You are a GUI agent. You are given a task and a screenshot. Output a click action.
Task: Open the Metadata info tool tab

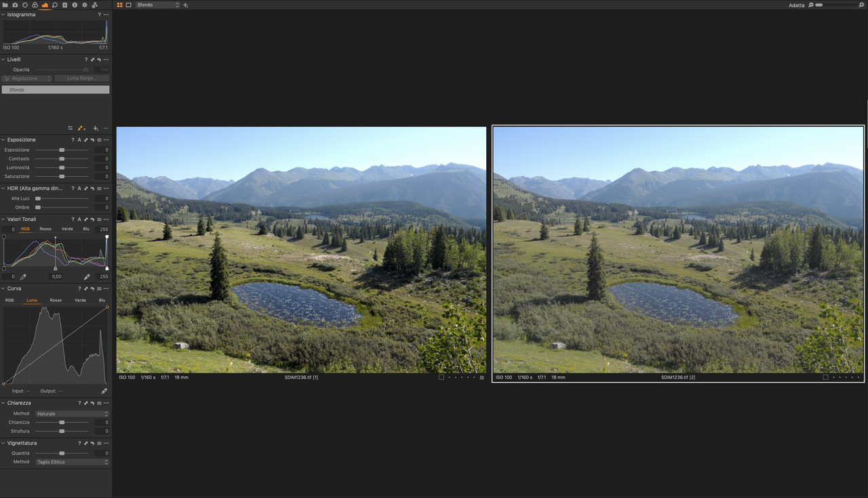point(75,5)
